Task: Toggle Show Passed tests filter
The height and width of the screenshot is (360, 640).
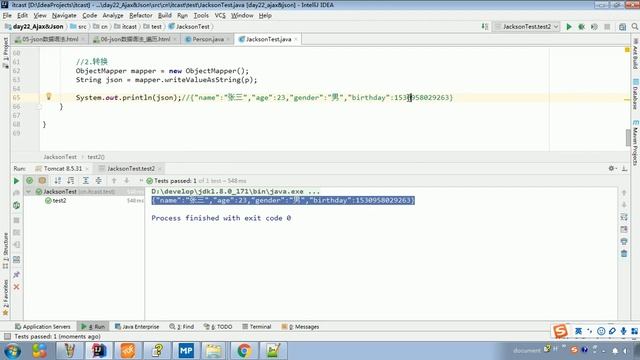Action: (29, 180)
